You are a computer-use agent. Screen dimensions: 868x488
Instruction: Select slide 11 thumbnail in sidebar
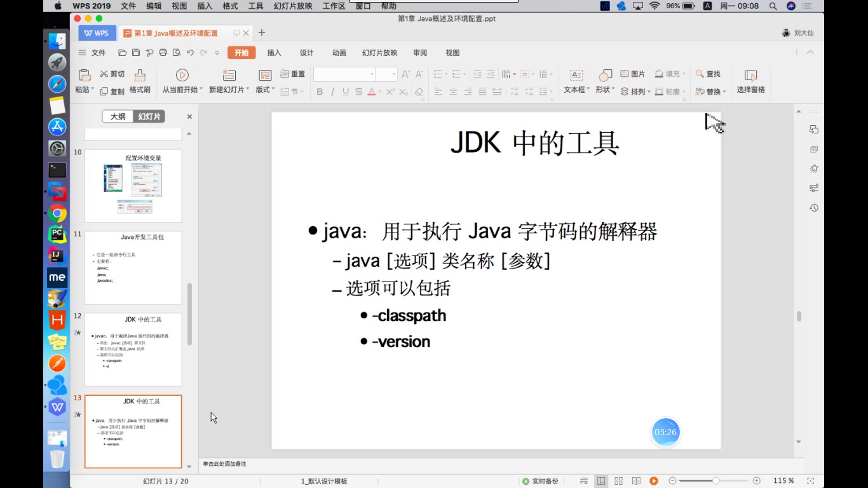click(132, 267)
